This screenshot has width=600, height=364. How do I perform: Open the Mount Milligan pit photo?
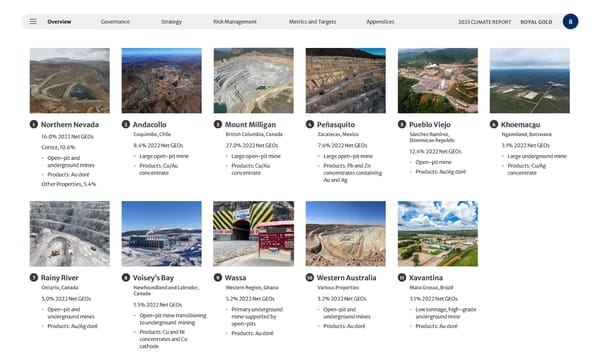(x=254, y=80)
